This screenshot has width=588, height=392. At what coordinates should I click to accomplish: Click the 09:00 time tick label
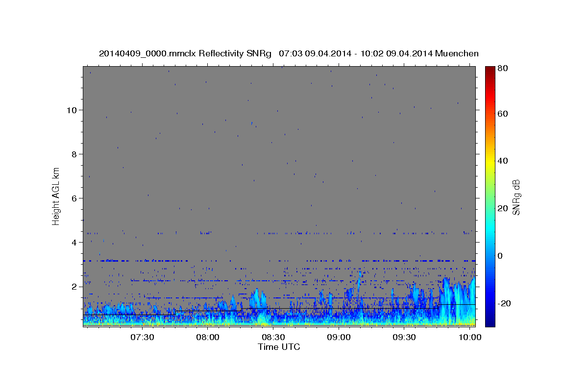click(x=339, y=338)
